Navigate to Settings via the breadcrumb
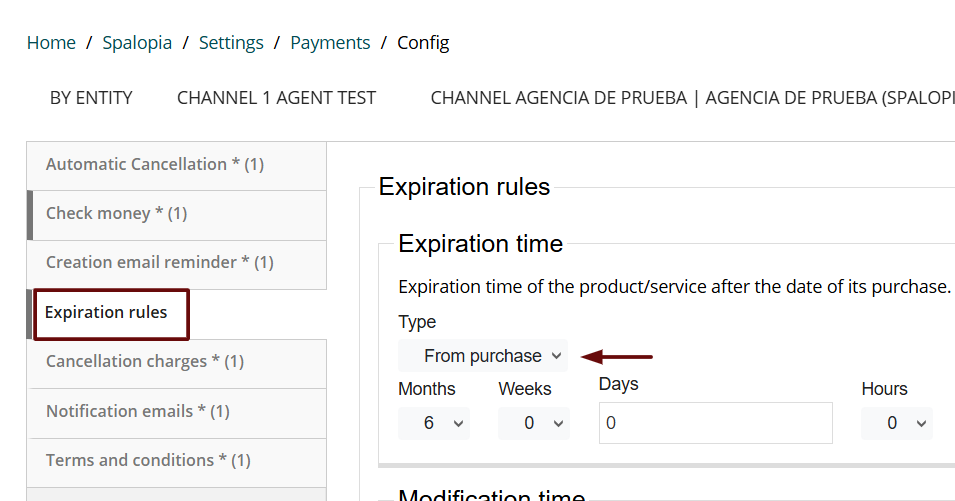 (231, 43)
